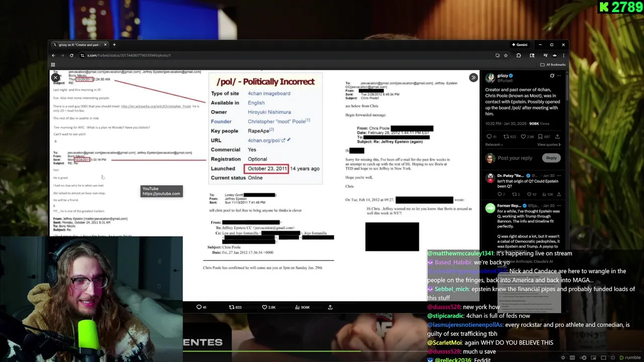Go back to the previous browser page
This screenshot has width=644, height=362.
(x=53, y=55)
